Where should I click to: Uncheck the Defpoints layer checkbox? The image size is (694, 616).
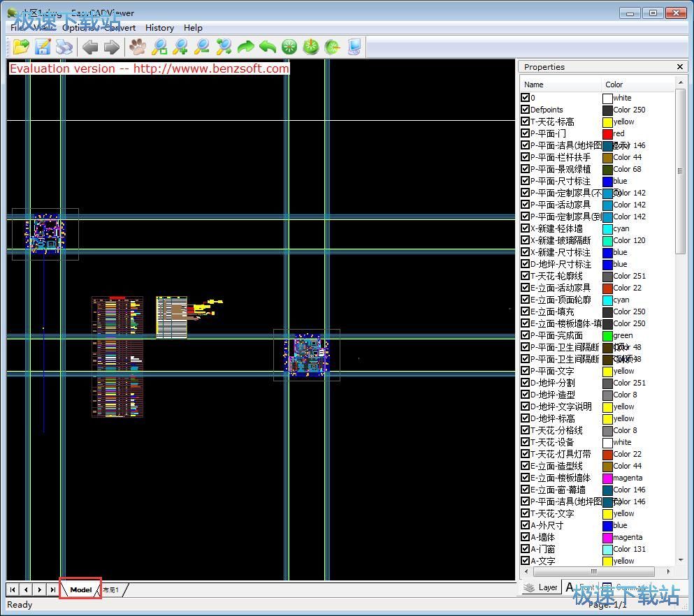(526, 110)
